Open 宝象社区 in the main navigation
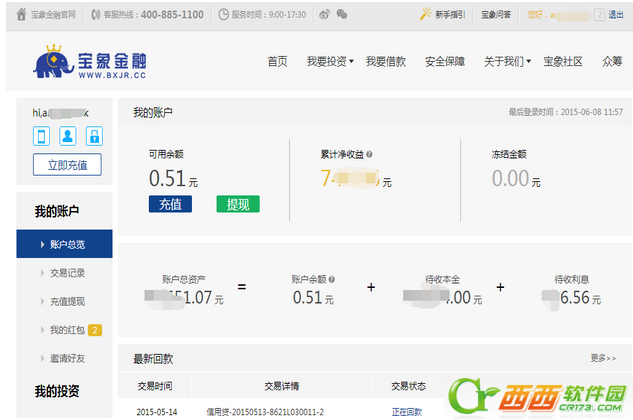Viewport: 633px width, 420px height. [563, 62]
